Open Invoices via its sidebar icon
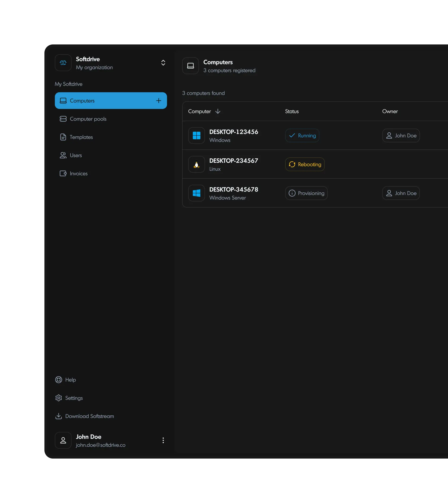 [x=63, y=173]
